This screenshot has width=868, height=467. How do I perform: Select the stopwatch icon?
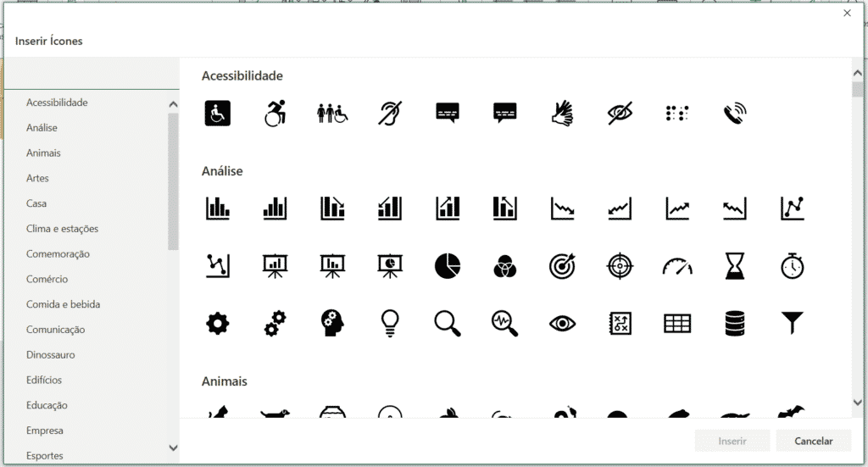tap(792, 266)
